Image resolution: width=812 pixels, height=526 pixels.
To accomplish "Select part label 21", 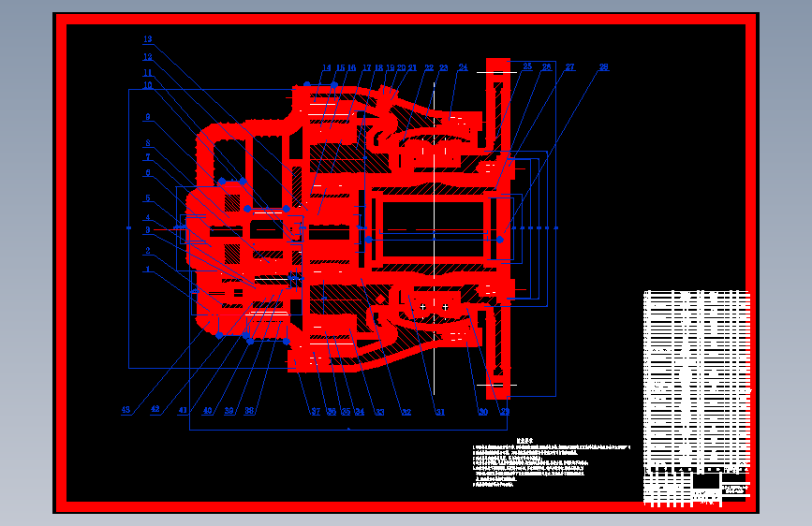I will tap(412, 67).
